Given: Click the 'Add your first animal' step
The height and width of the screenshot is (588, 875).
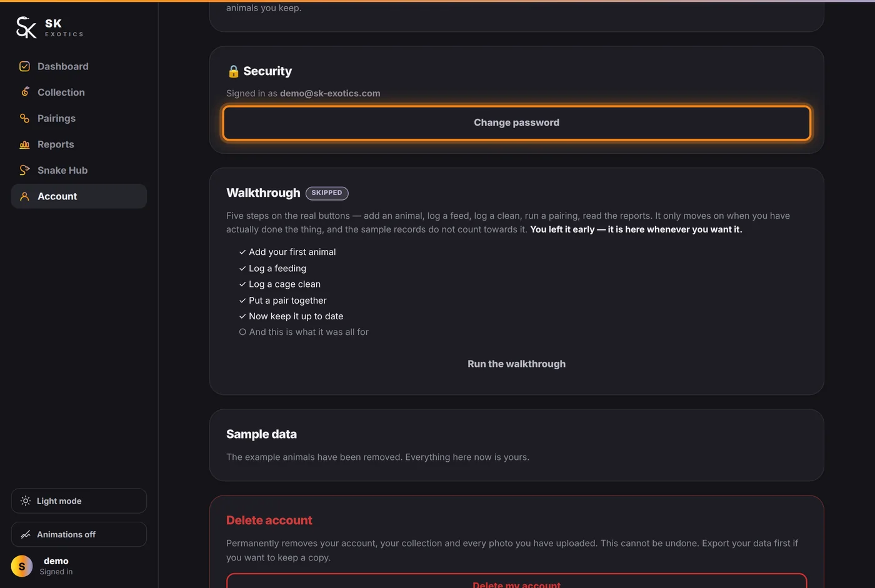Looking at the screenshot, I should pos(287,252).
